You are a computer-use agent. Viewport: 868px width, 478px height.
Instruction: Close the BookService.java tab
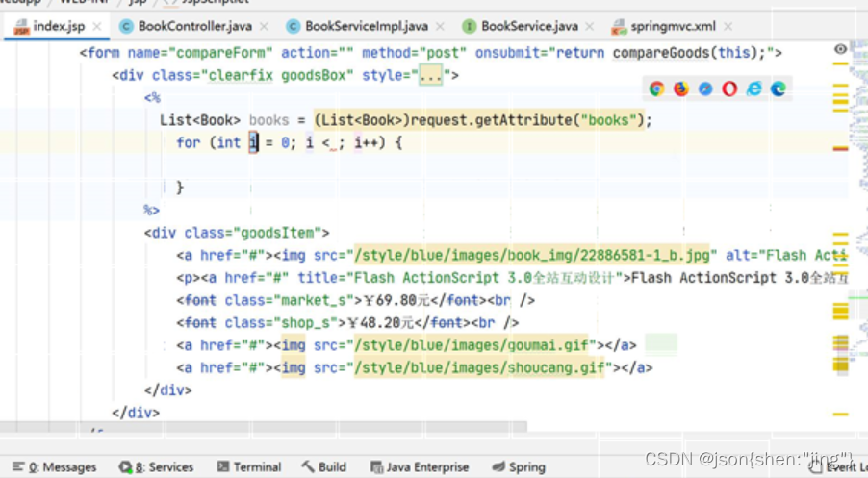(590, 26)
